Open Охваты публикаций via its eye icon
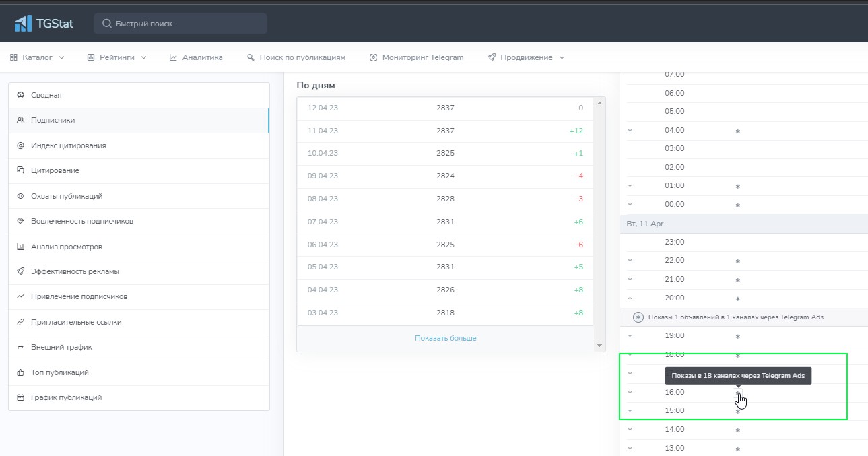868x456 pixels. click(20, 196)
